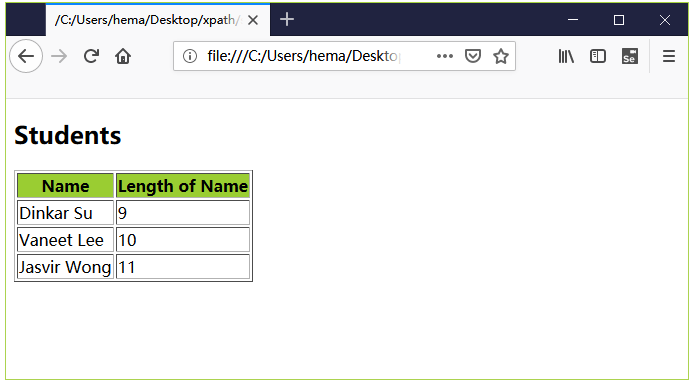Show site information icon in address bar

coord(190,56)
